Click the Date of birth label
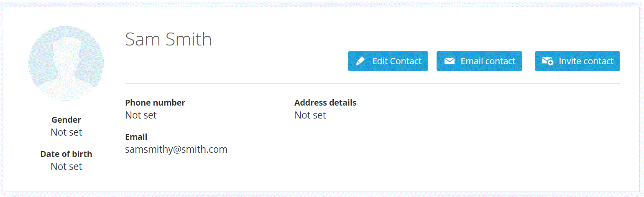 click(x=66, y=154)
